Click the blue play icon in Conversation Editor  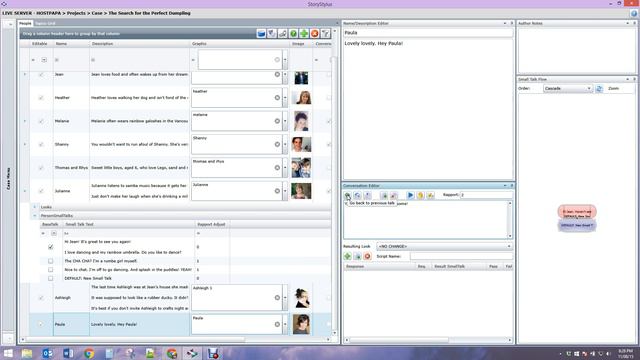(x=410, y=196)
